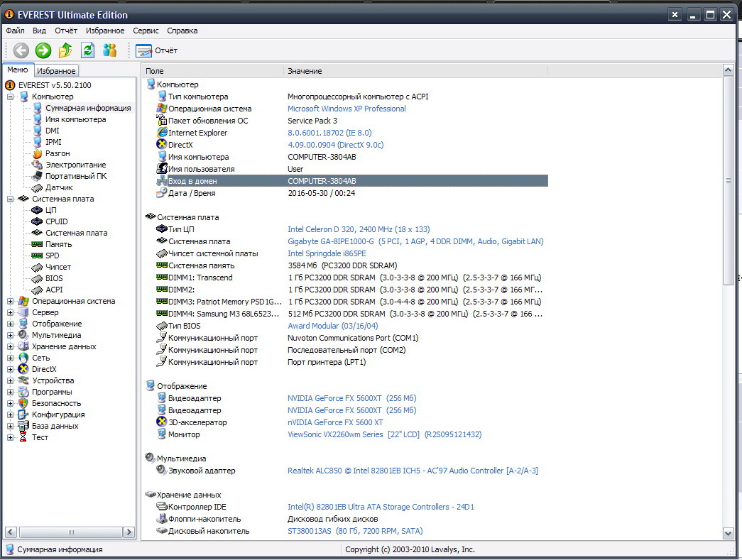Click the Значение column header

tap(305, 71)
